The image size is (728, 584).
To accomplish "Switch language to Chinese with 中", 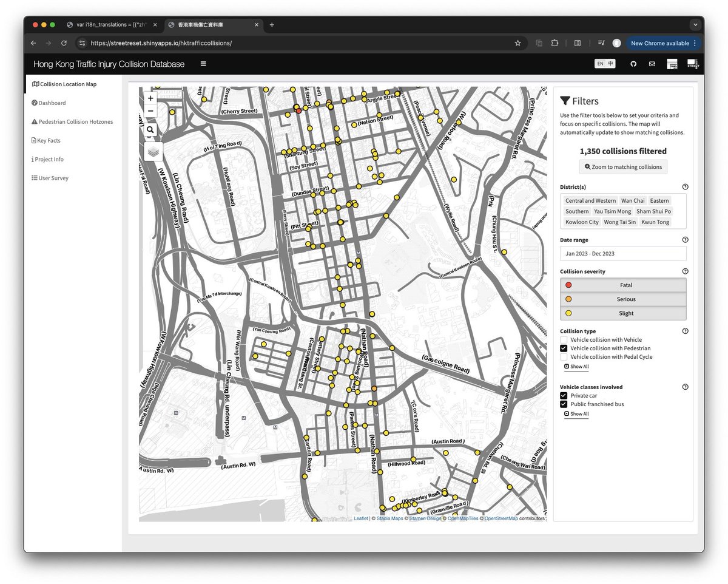I will click(x=610, y=64).
